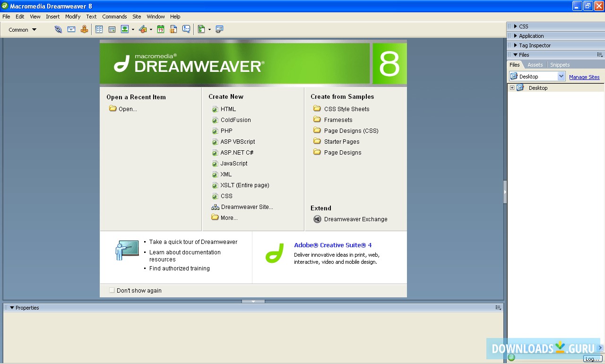The image size is (605, 364).
Task: Click the Dreamweaver Exchange icon
Action: 317,219
